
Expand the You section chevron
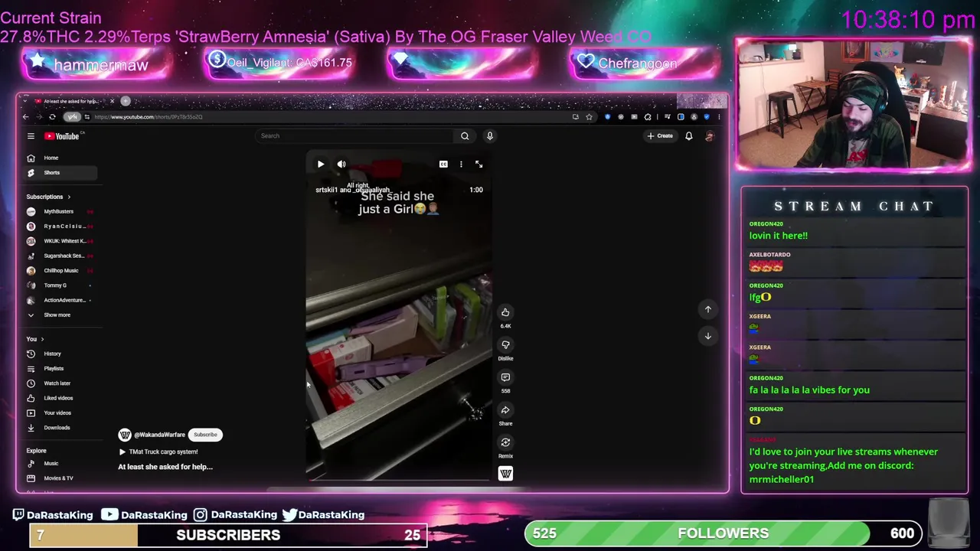click(x=42, y=339)
